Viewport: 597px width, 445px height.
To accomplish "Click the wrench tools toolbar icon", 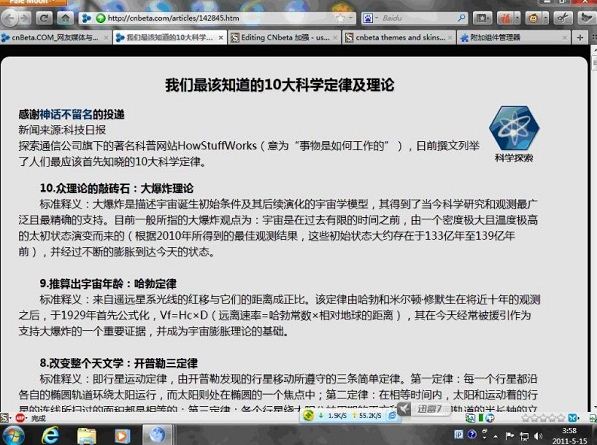I will 563,18.
